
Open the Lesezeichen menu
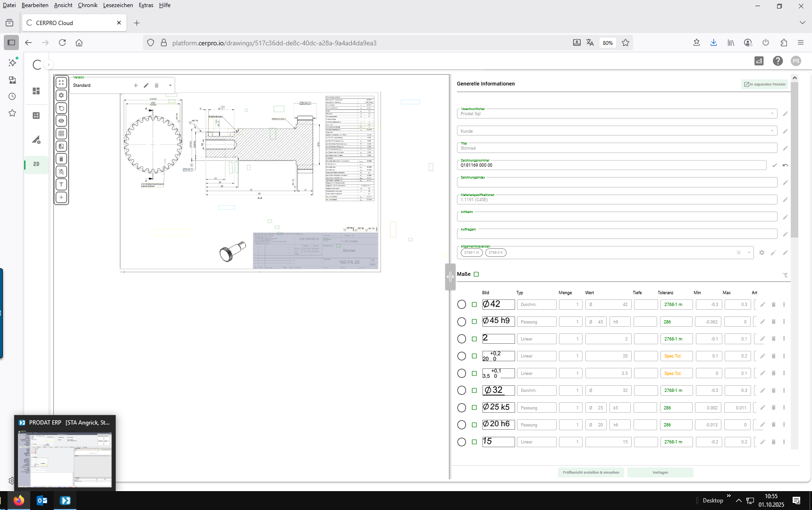point(118,5)
